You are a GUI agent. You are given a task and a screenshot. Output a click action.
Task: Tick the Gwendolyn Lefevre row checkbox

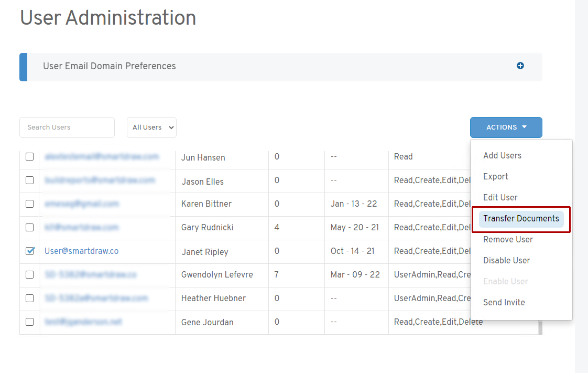click(30, 274)
